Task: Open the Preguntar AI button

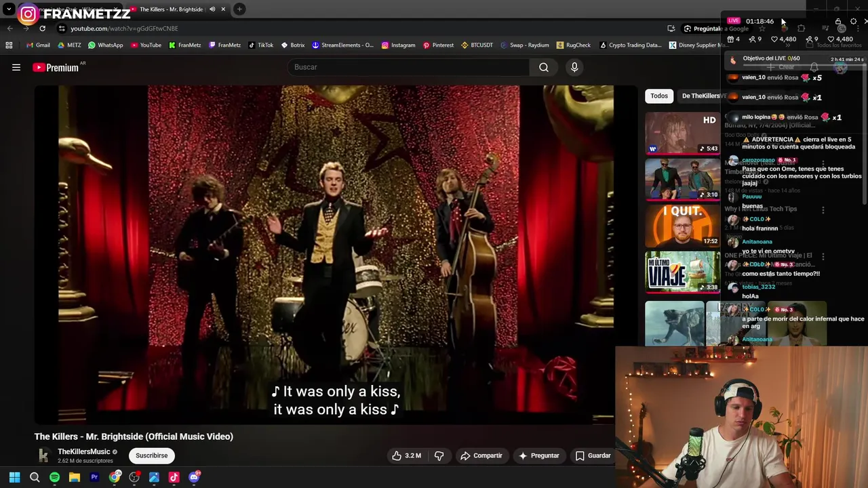Action: point(539,455)
